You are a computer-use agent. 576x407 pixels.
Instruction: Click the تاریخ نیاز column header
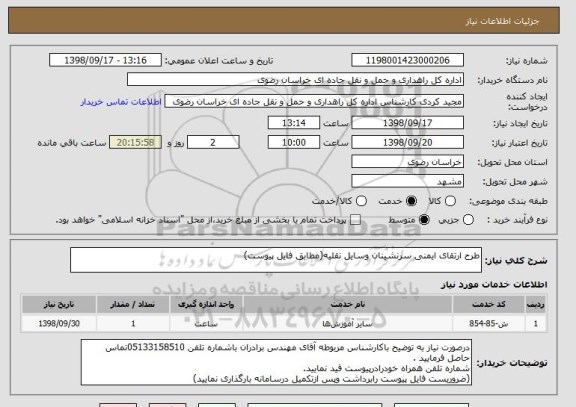pos(59,304)
